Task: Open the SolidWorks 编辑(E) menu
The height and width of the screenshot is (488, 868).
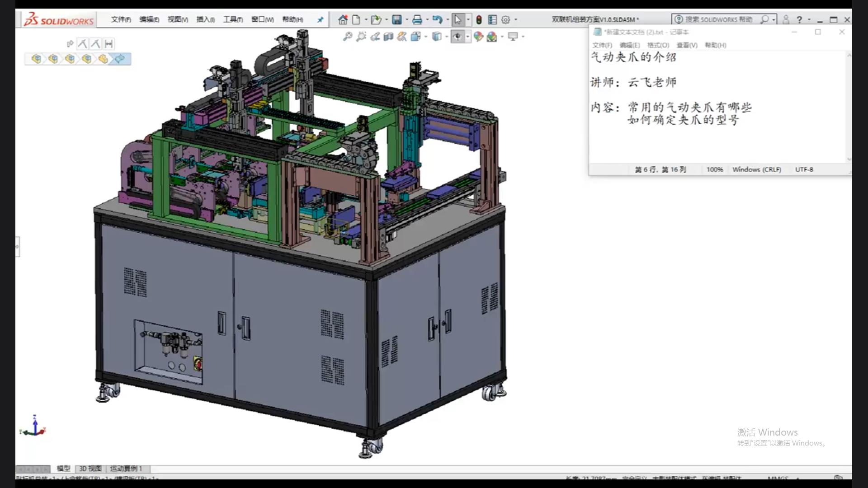Action: 149,19
